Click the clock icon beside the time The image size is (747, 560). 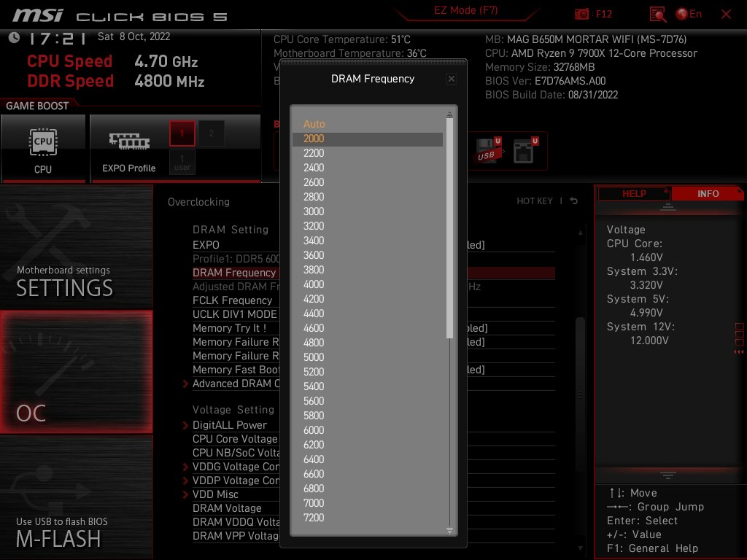(x=15, y=37)
